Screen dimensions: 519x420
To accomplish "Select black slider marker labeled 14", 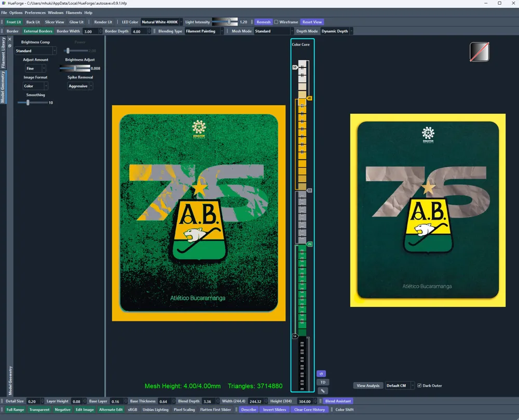I will pyautogui.click(x=295, y=336).
